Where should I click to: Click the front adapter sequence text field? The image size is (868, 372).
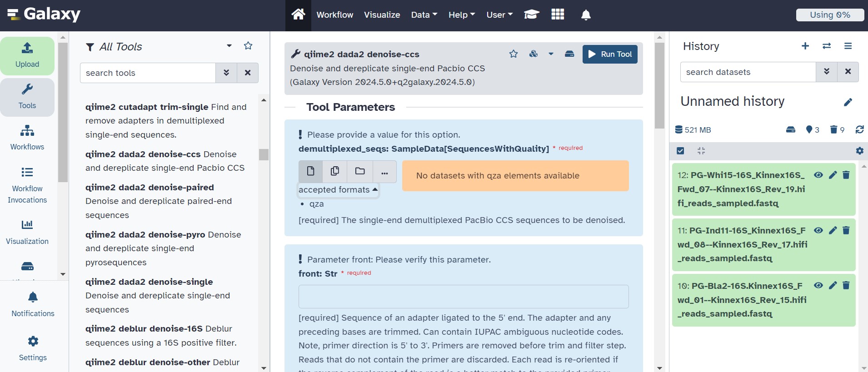click(463, 297)
